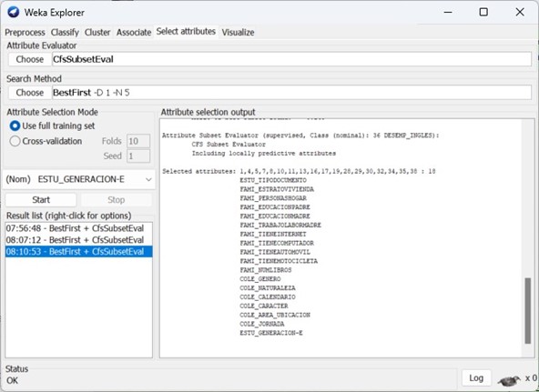
Task: Click the ESTU_GENERACION-E line in output
Action: [271, 333]
